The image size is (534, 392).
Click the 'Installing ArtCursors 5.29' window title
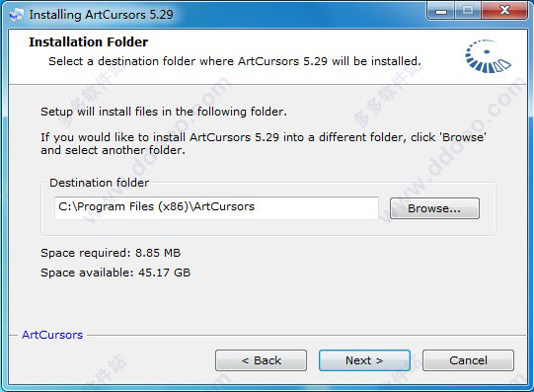coord(101,15)
